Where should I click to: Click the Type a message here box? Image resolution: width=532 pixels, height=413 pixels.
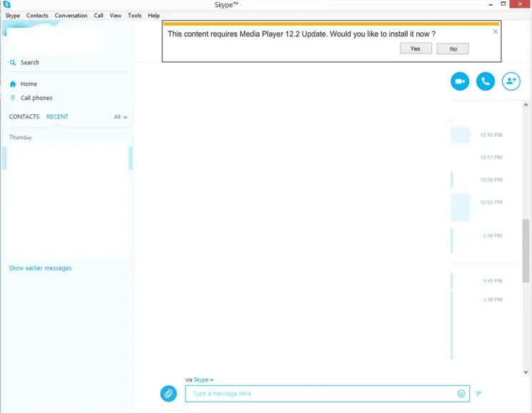327,394
